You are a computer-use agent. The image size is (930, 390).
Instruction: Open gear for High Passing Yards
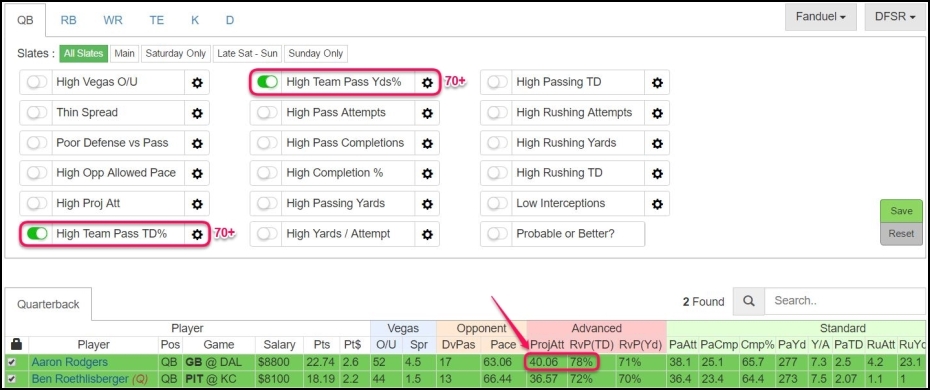click(x=427, y=203)
